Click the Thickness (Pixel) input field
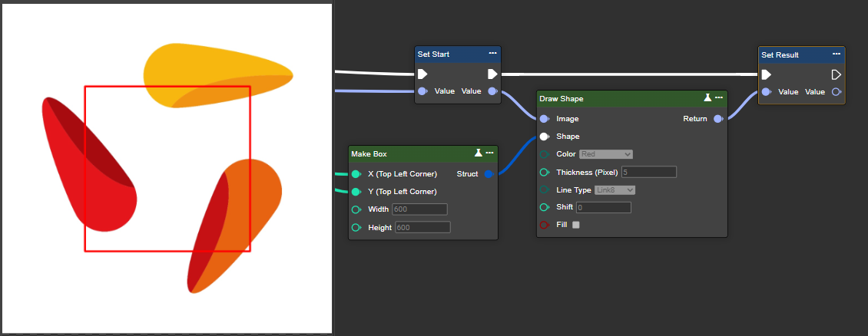The width and height of the screenshot is (868, 336). (x=648, y=172)
